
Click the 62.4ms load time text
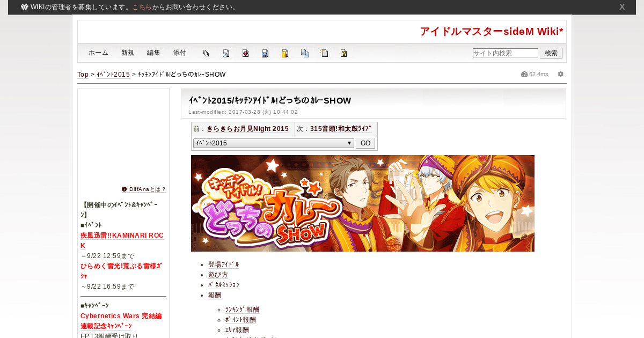(x=539, y=74)
